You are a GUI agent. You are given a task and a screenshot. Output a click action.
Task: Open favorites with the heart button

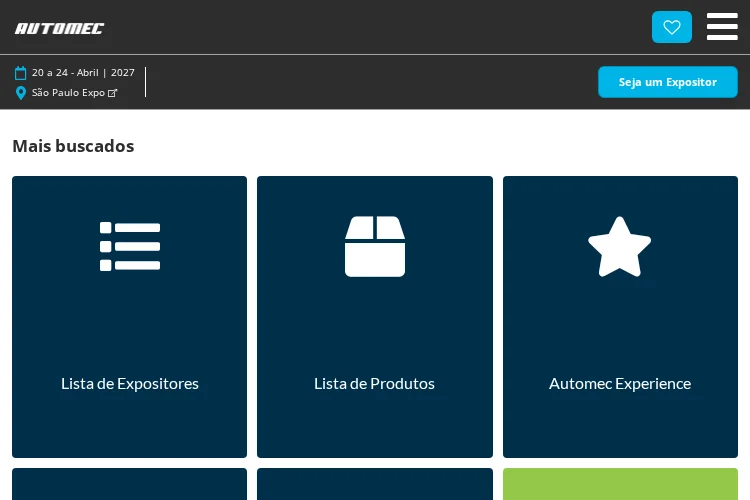pos(672,27)
